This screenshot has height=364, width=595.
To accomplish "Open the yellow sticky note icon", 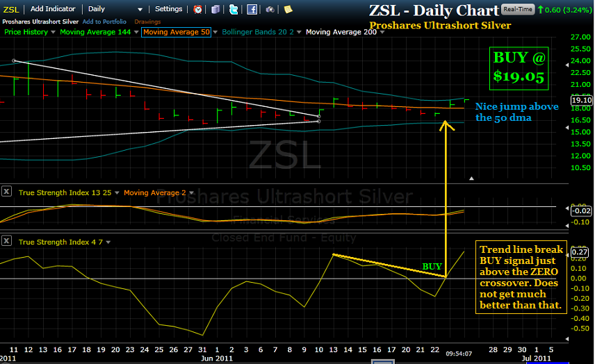I will click(x=288, y=9).
